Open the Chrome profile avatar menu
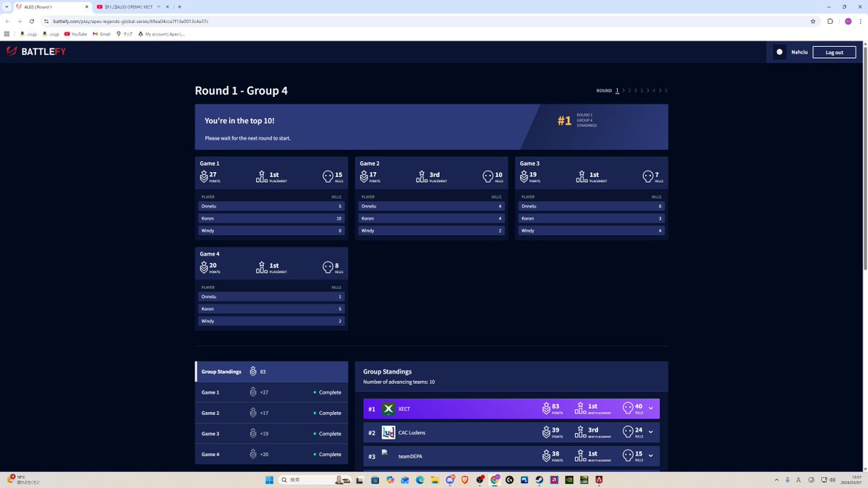 pos(848,21)
